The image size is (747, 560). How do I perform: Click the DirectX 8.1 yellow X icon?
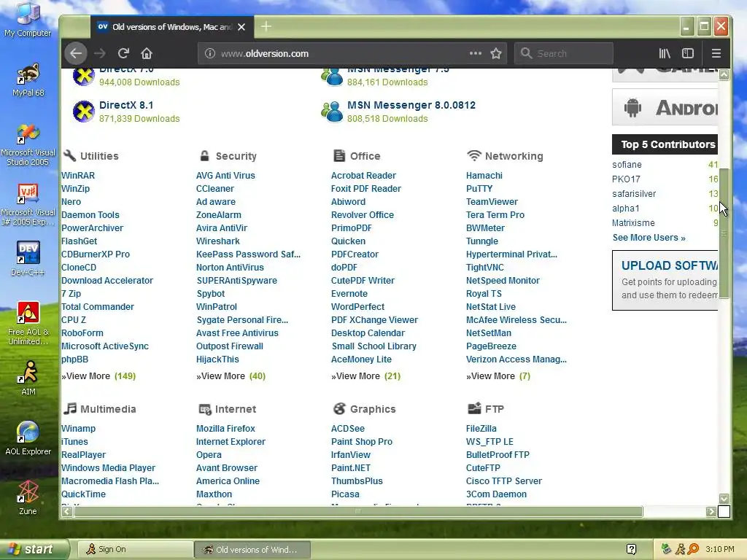(x=83, y=112)
